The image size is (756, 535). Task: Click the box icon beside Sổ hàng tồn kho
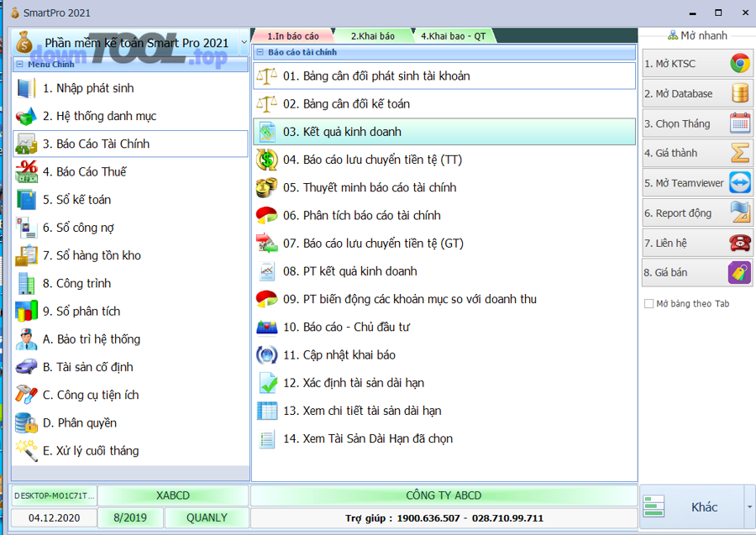[x=26, y=255]
